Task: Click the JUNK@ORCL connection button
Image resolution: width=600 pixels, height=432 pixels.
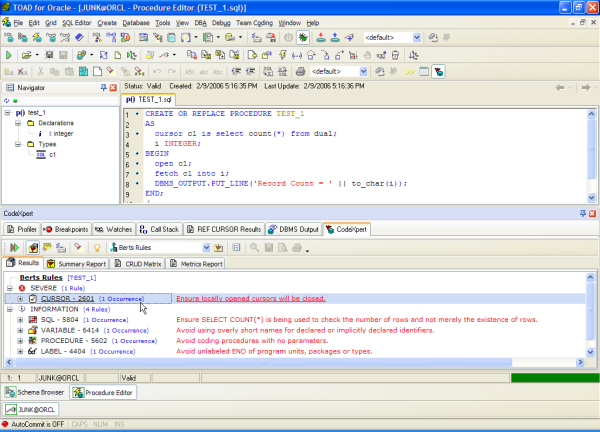Action: coord(31,409)
